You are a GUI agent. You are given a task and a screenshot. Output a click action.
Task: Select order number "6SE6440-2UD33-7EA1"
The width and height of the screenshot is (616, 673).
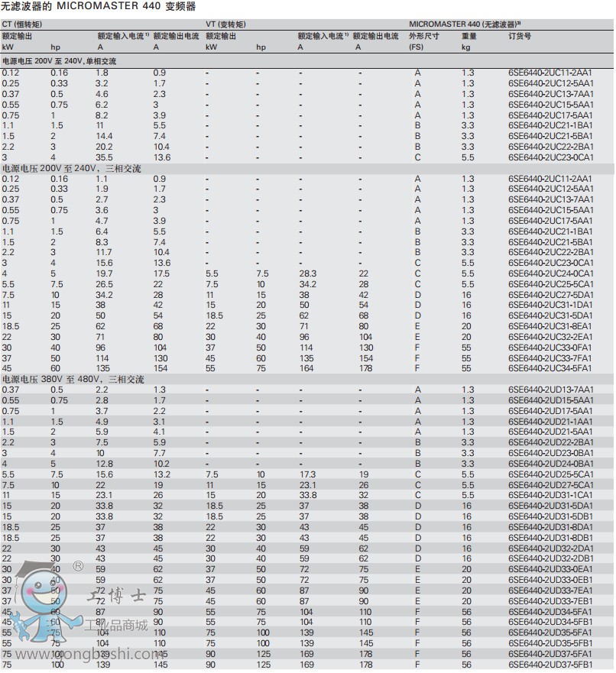(x=550, y=590)
